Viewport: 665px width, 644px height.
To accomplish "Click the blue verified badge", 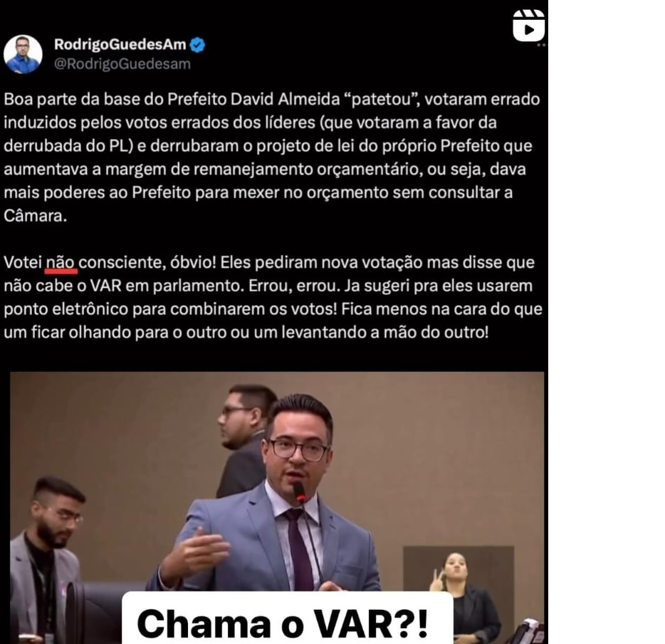I will (197, 45).
